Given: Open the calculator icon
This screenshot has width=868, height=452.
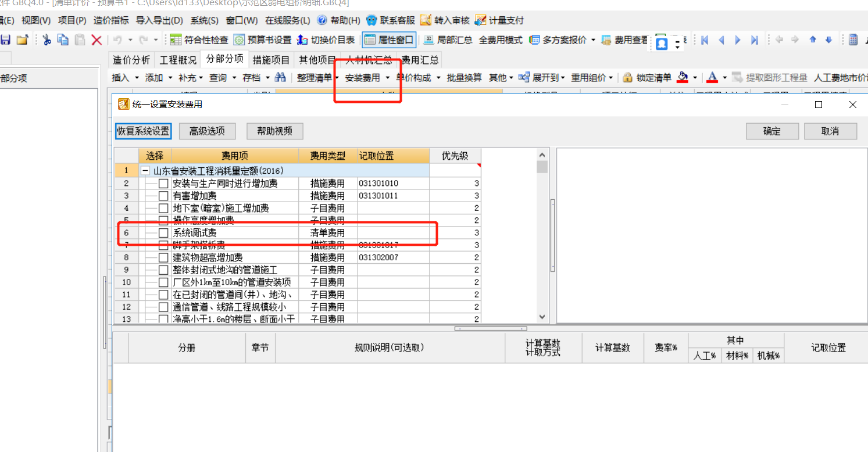Looking at the screenshot, I should pos(853,40).
